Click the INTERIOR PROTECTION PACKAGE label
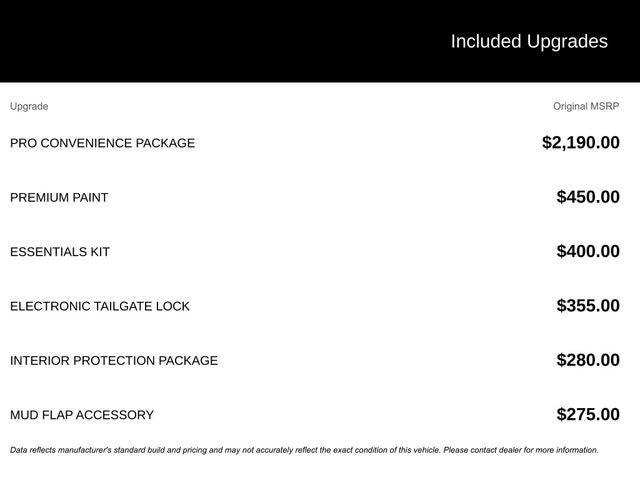 click(113, 360)
